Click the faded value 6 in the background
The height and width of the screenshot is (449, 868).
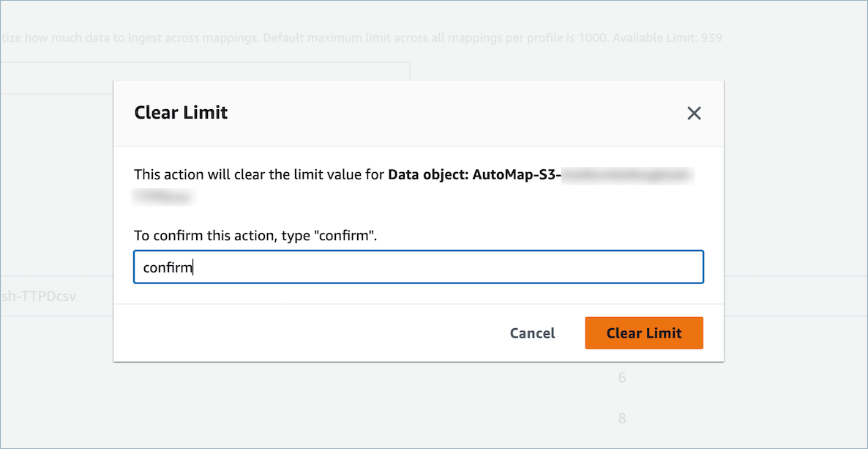(621, 377)
